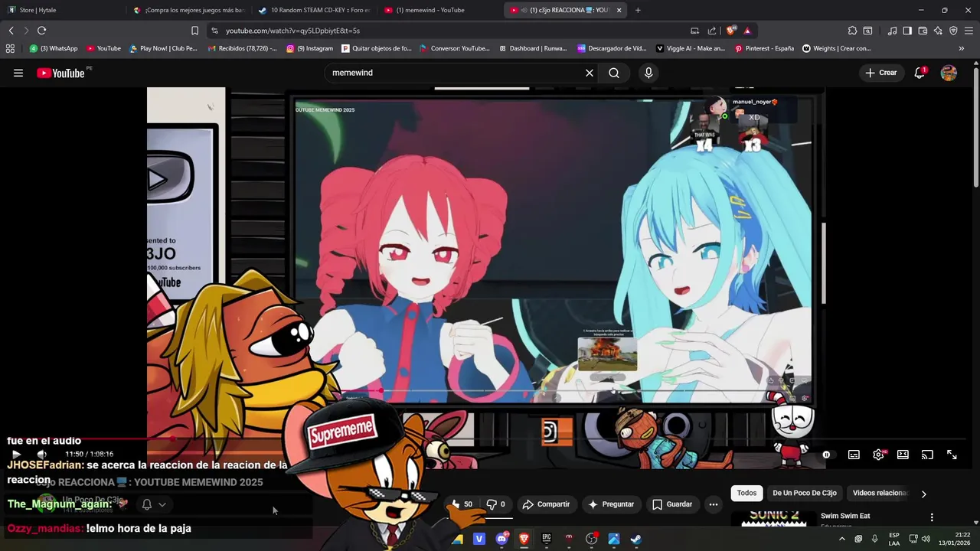Mute the video volume
Viewport: 980px width, 551px height.
coord(41,455)
